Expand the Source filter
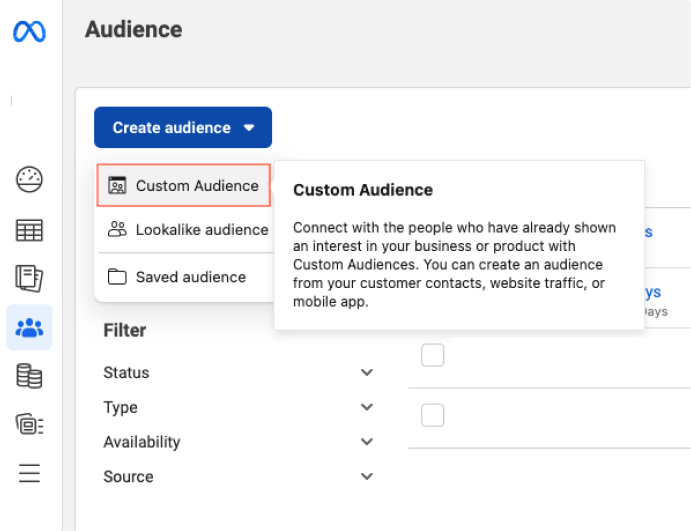The image size is (691, 531). [x=366, y=477]
